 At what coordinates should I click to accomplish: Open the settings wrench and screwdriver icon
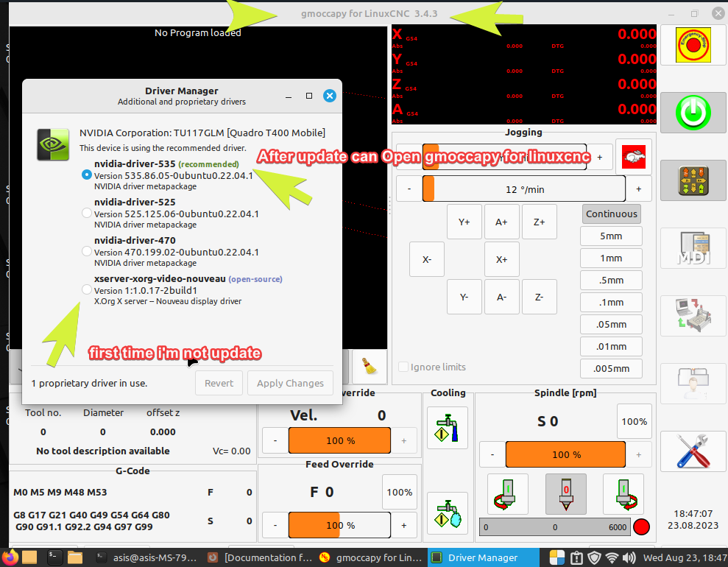(693, 451)
